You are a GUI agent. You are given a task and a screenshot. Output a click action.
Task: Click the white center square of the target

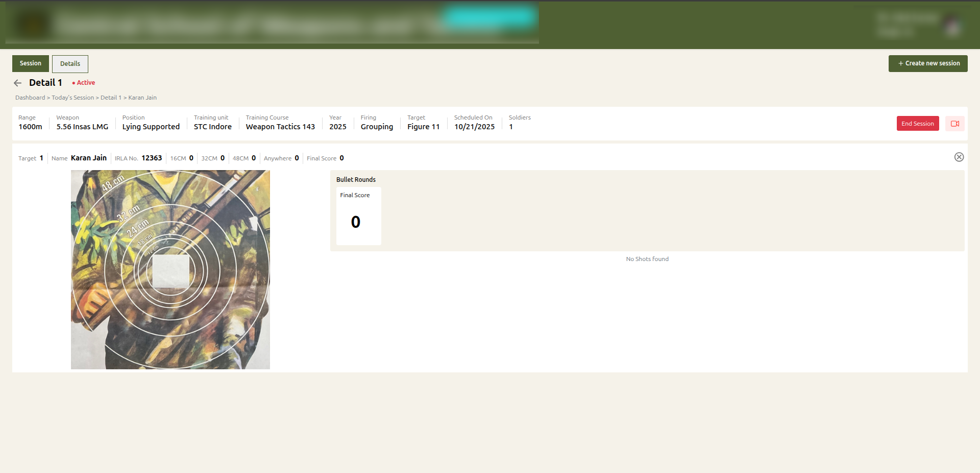pyautogui.click(x=171, y=271)
